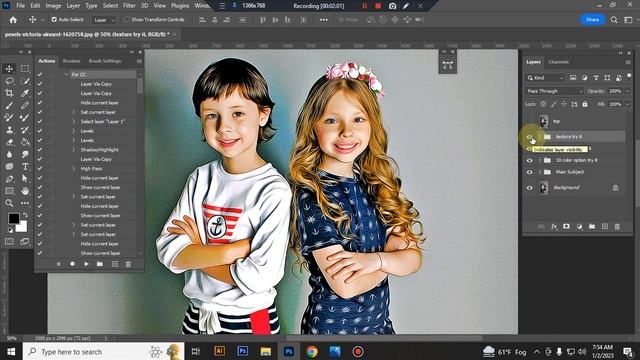Toggle the For CC action set checkmark
The height and width of the screenshot is (360, 640).
pyautogui.click(x=40, y=74)
